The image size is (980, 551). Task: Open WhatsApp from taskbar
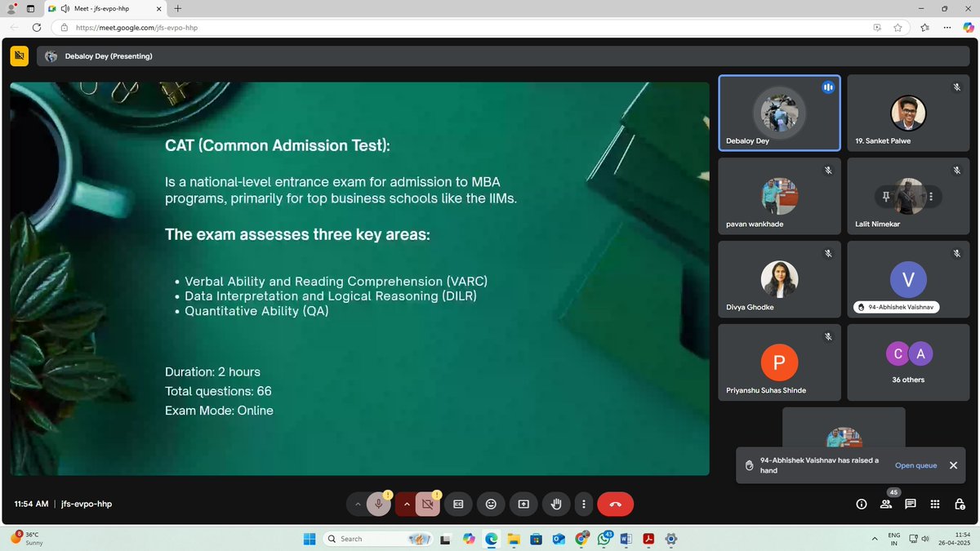604,539
